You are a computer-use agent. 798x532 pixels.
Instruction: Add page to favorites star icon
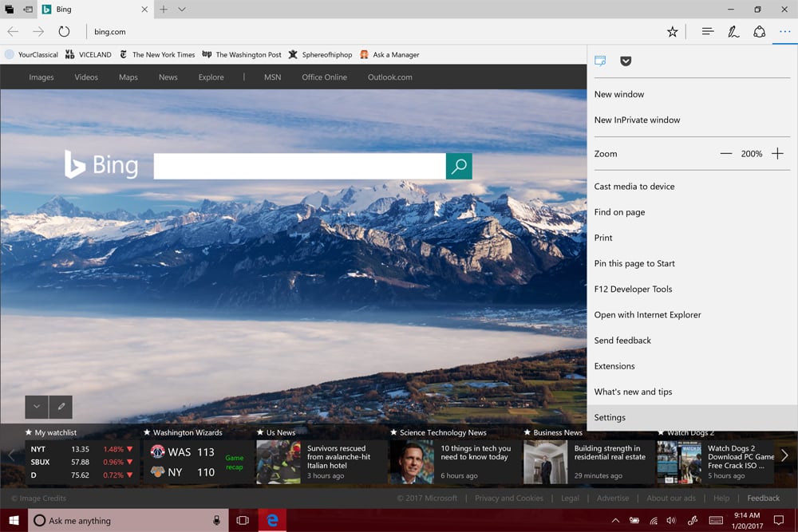pos(672,32)
